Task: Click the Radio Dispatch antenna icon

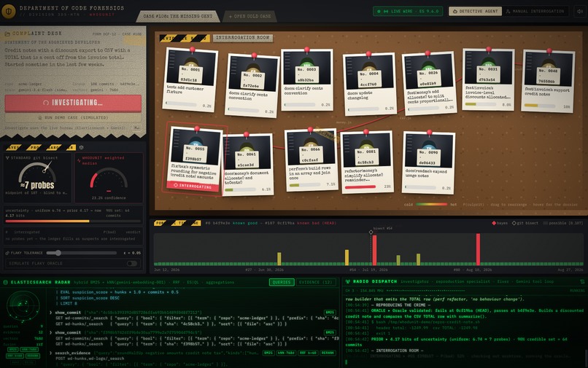Action: point(348,281)
